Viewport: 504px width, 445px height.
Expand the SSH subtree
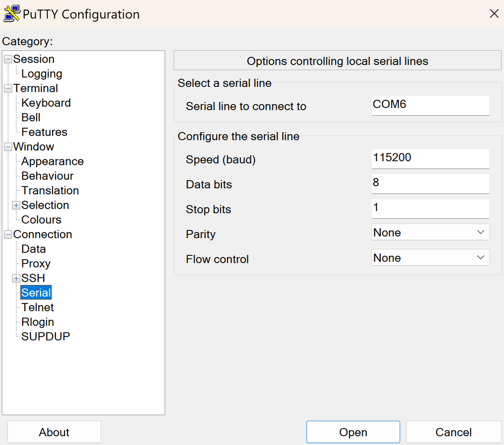pos(16,278)
